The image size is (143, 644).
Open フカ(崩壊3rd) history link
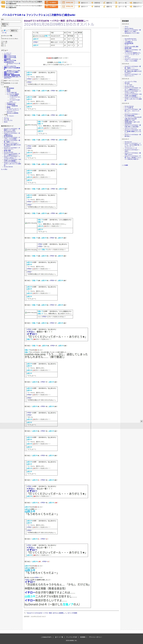click(129, 42)
